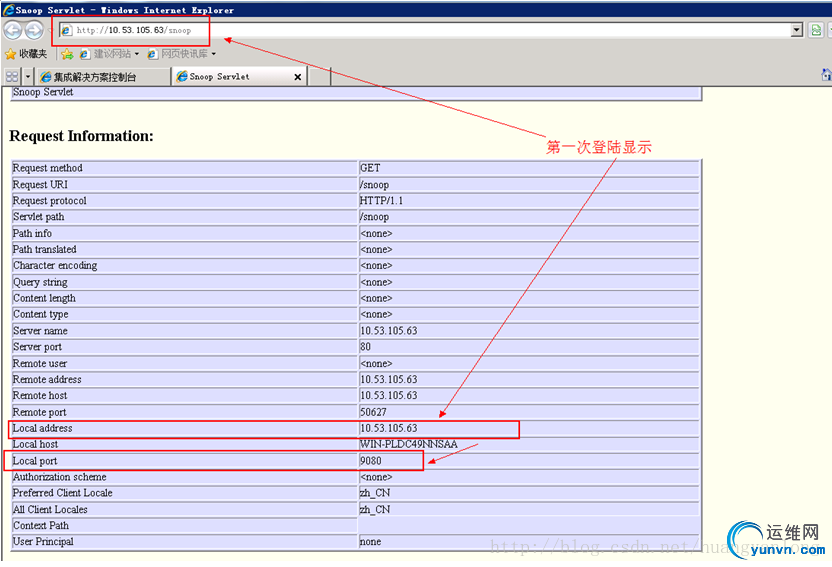Open the tab list dropdown arrow
The image size is (832, 567).
(x=28, y=76)
